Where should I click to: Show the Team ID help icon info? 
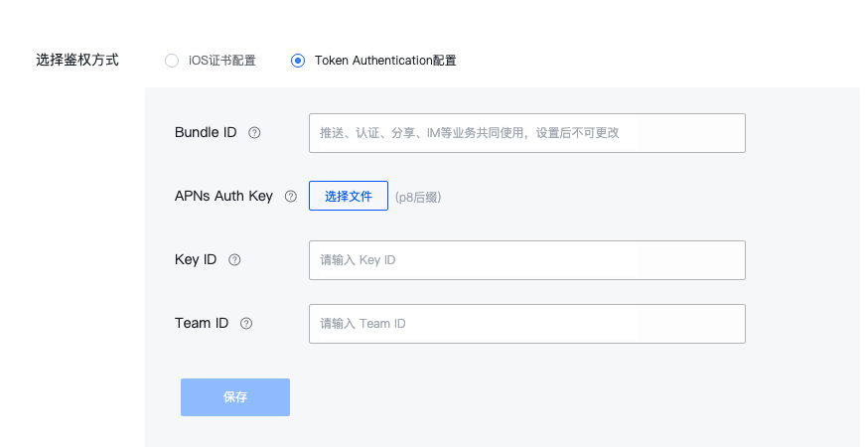pyautogui.click(x=246, y=324)
